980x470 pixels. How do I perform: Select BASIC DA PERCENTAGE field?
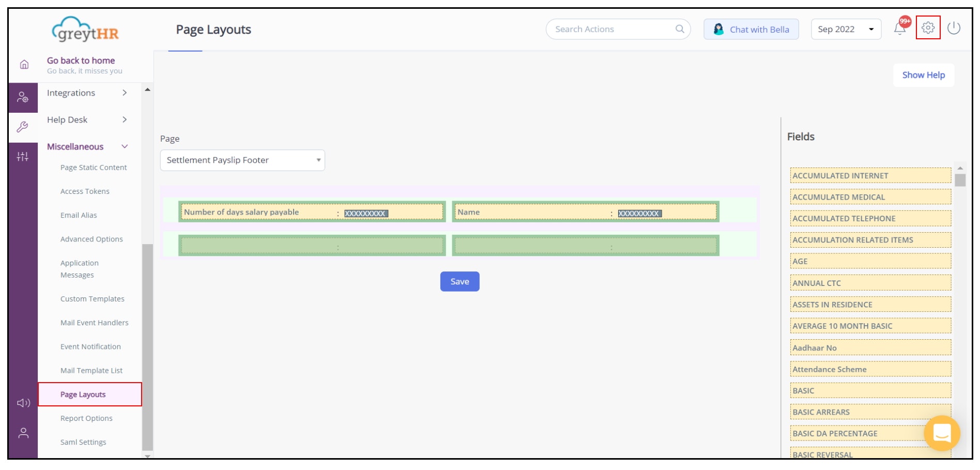(x=870, y=434)
